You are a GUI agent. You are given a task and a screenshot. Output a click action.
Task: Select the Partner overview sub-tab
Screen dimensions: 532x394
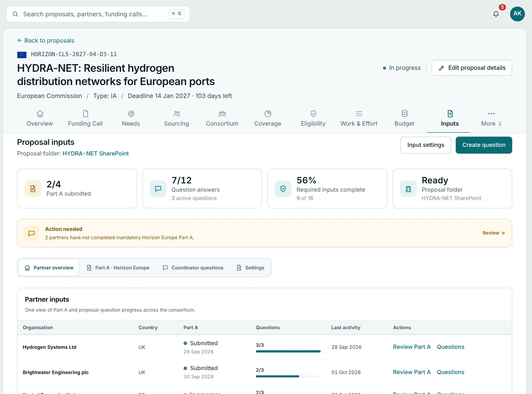(49, 268)
